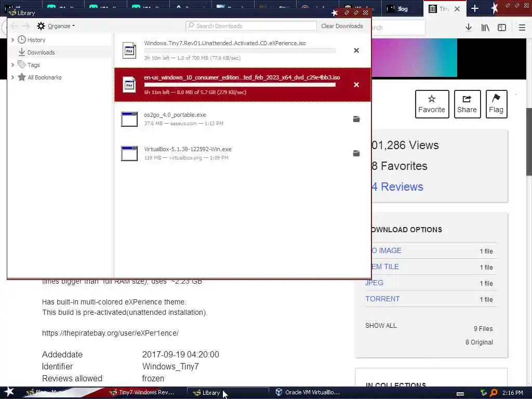Expand the History tree node
The width and height of the screenshot is (532, 399).
pos(12,39)
